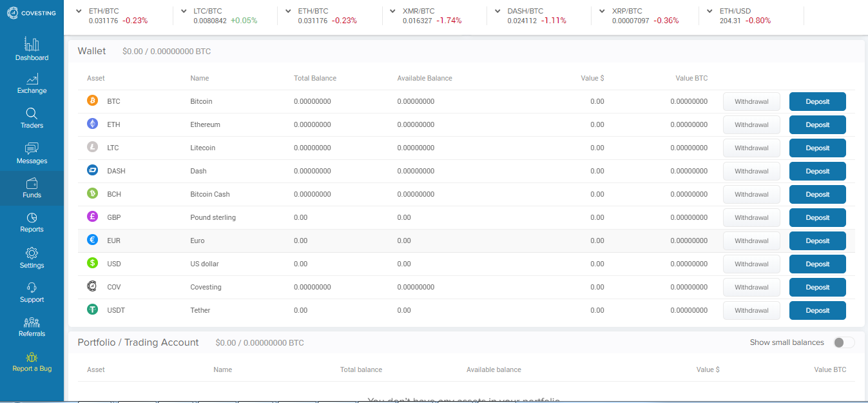Expand the XMR/BTC ticker dropdown
The image size is (868, 403).
tap(392, 11)
